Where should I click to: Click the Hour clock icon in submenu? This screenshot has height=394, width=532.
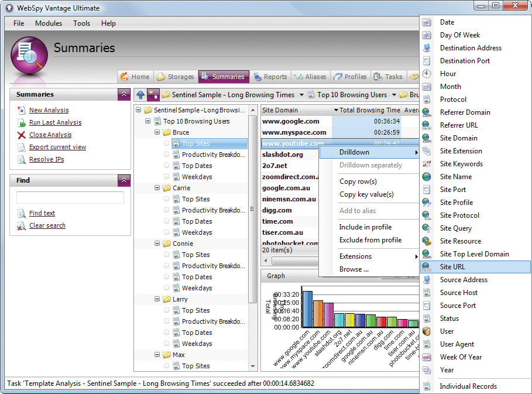(x=427, y=74)
